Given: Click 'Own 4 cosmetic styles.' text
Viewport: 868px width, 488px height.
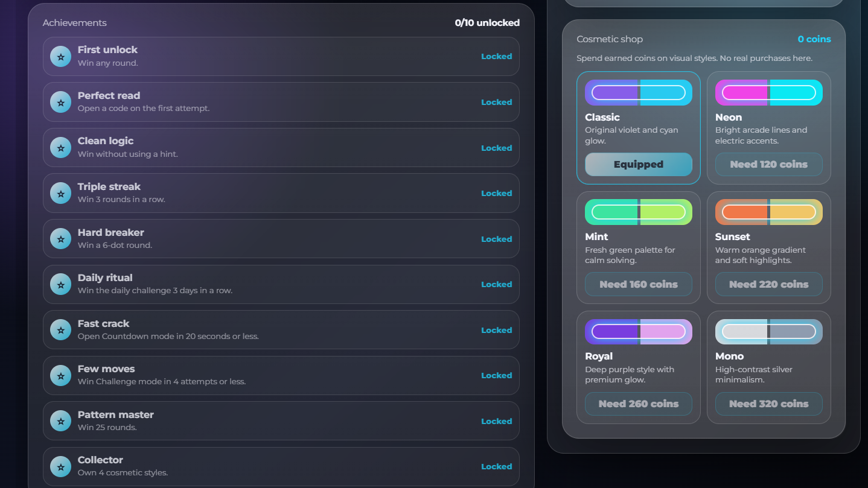Looking at the screenshot, I should pyautogui.click(x=123, y=473).
